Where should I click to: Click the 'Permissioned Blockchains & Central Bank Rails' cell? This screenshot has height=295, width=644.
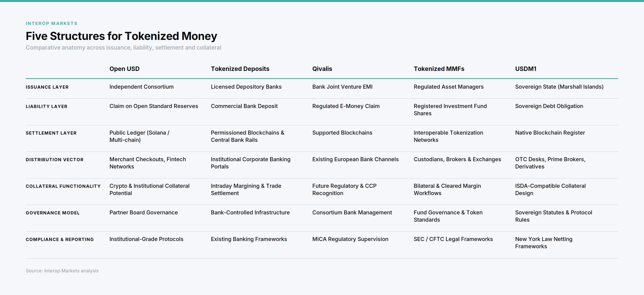pos(248,136)
